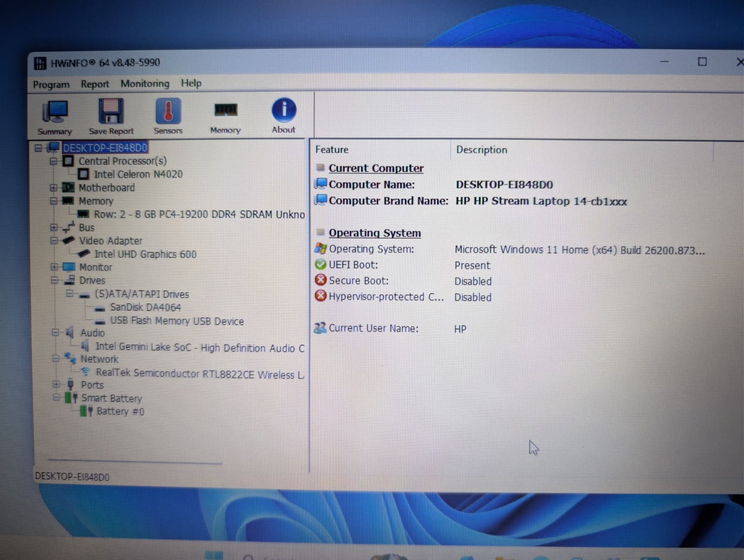Select the Monitor tree item
Image resolution: width=744 pixels, height=560 pixels.
(x=96, y=267)
